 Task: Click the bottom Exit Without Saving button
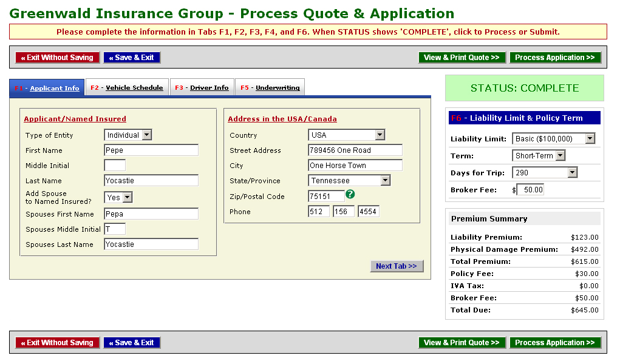point(57,343)
